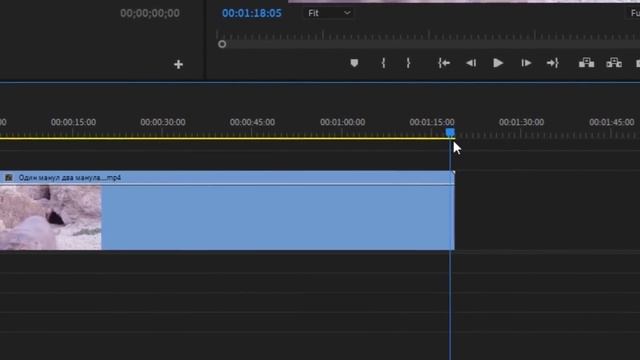Screen dimensions: 640x360
Task: Click the 00:00:15:00 mark on the timeline ruler
Action: tap(73, 122)
